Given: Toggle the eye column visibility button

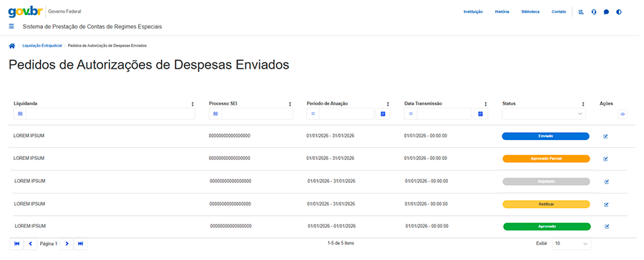Looking at the screenshot, I should 623,114.
